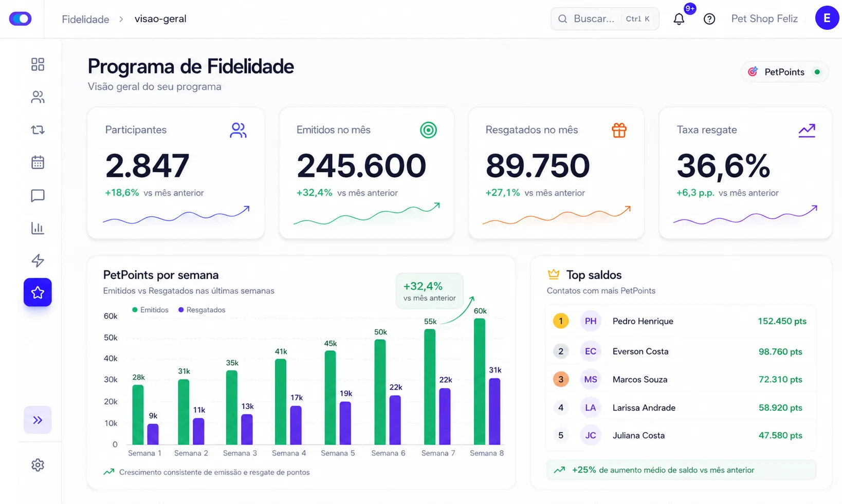Open the chat message icon in sidebar

pos(38,196)
